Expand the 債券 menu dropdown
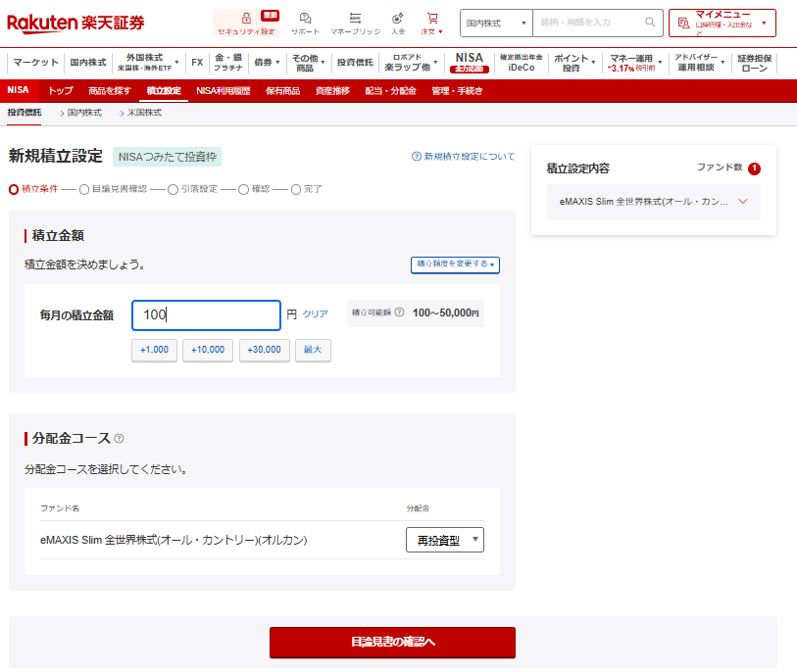Screen dimensions: 797x672 pos(278,63)
